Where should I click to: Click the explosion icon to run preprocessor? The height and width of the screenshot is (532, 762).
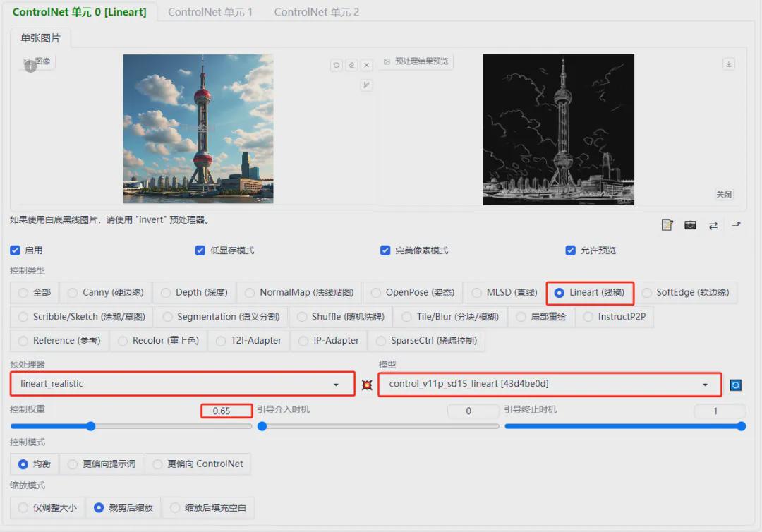click(367, 385)
